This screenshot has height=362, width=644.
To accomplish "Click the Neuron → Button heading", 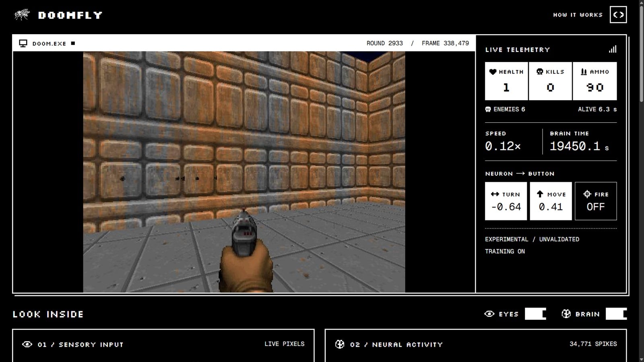I will tap(520, 174).
